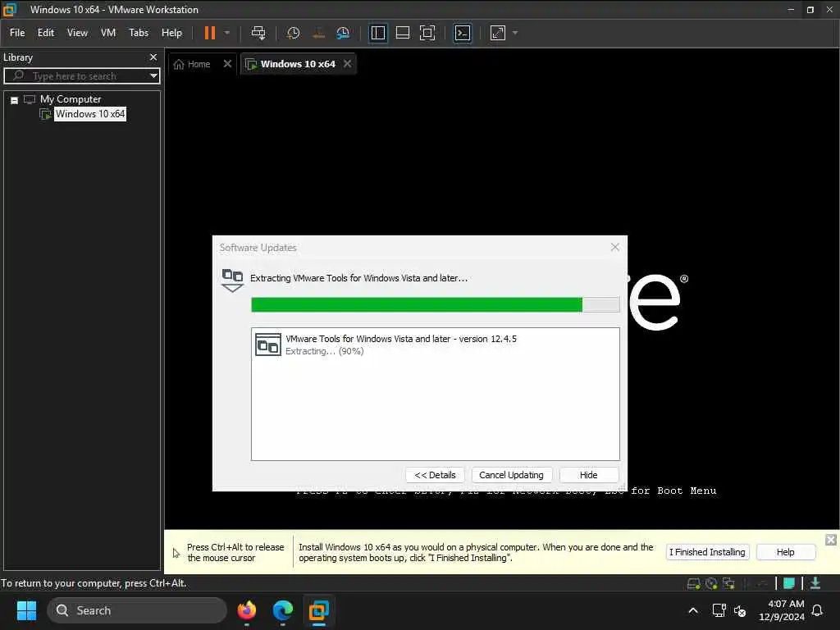Viewport: 840px width, 630px height.
Task: Click Send Ctrl+Alt+Del toolbar icon
Action: [x=258, y=33]
